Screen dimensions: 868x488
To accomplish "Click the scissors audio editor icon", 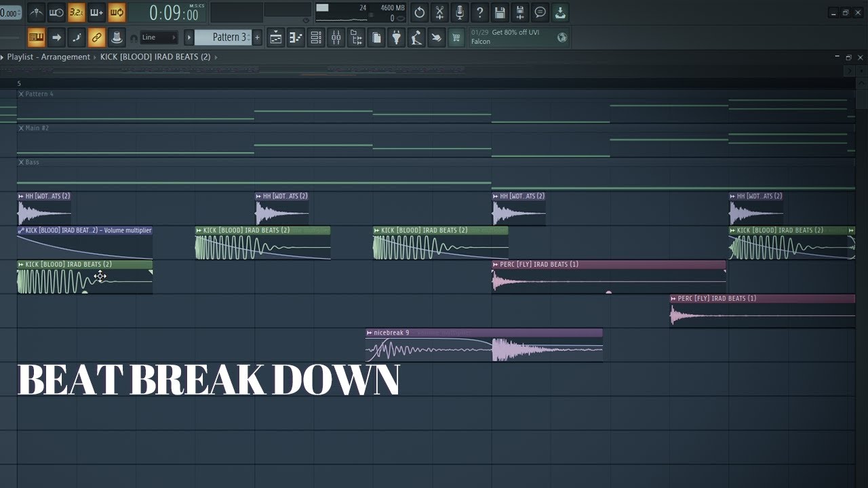I will point(439,12).
